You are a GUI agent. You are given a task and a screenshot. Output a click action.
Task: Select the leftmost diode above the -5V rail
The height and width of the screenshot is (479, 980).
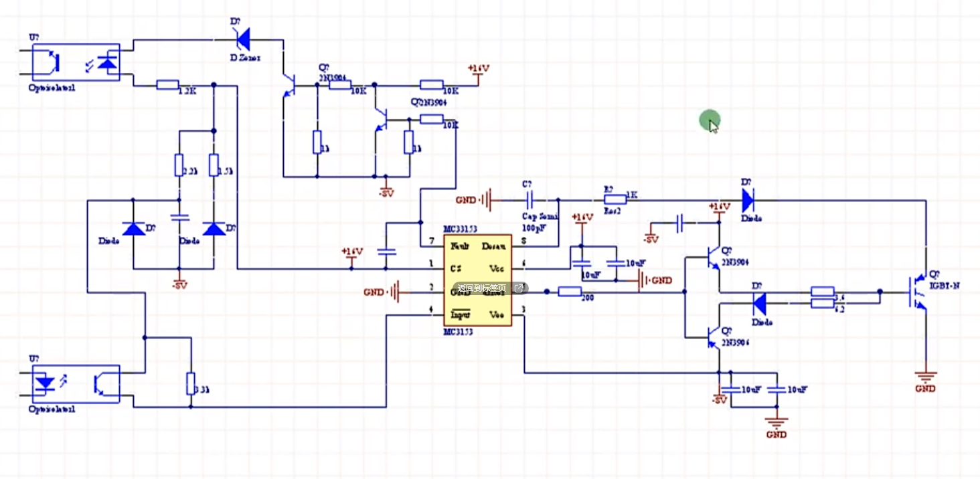tap(133, 228)
